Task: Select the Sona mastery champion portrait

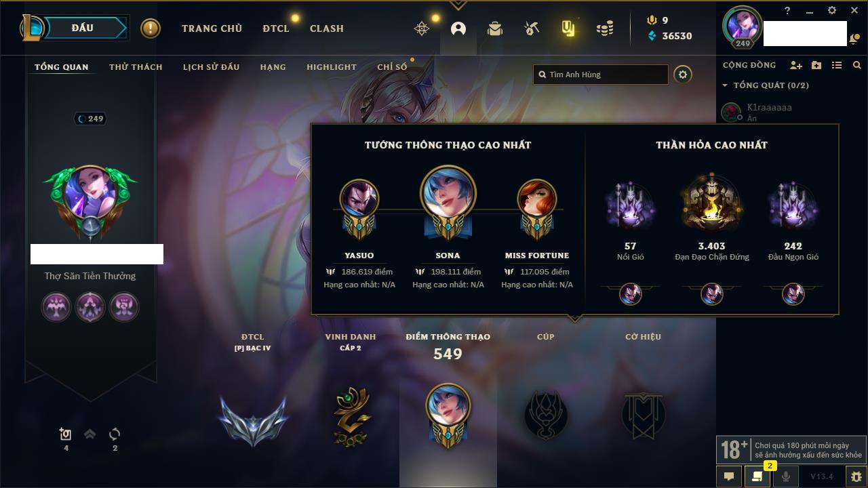Action: pos(448,194)
